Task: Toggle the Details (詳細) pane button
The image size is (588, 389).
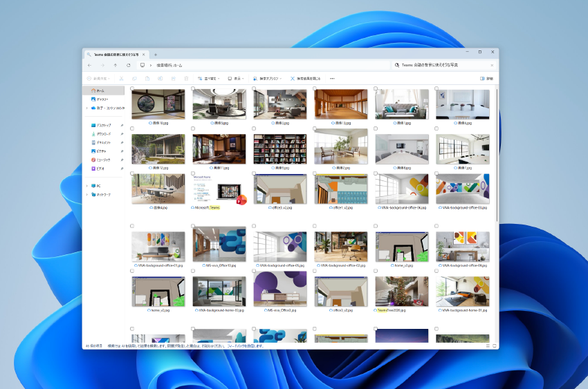Action: (486, 79)
